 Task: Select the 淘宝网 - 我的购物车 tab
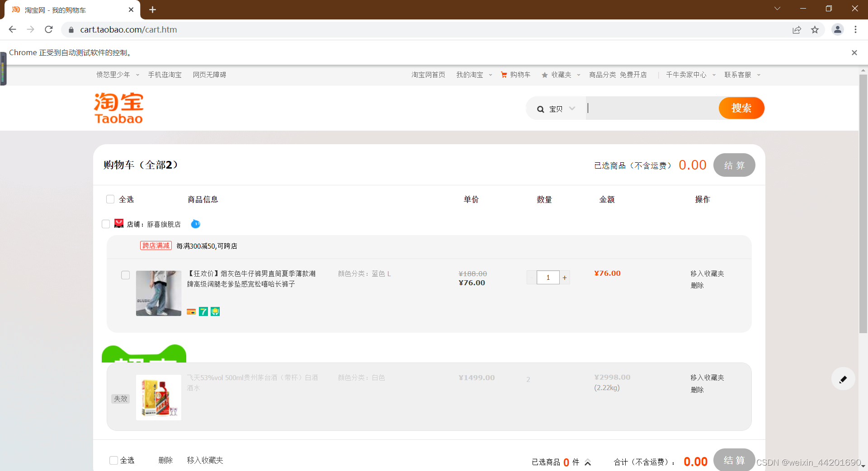(x=72, y=10)
